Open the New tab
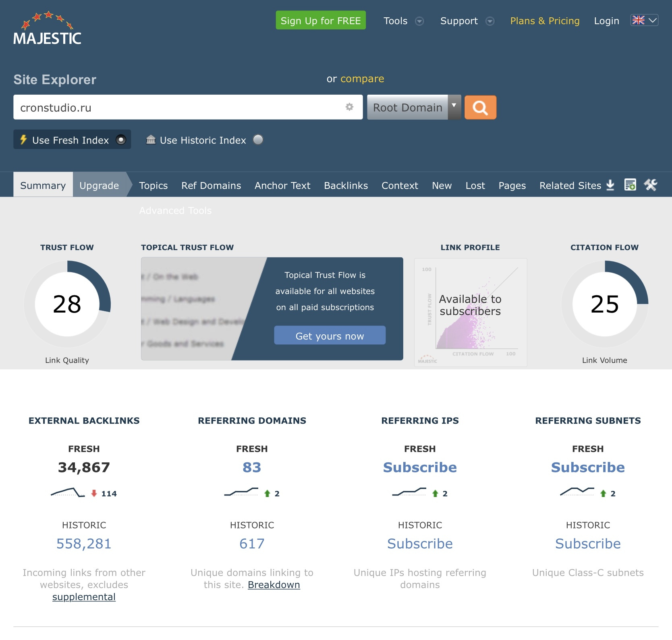The width and height of the screenshot is (672, 640). tap(442, 185)
